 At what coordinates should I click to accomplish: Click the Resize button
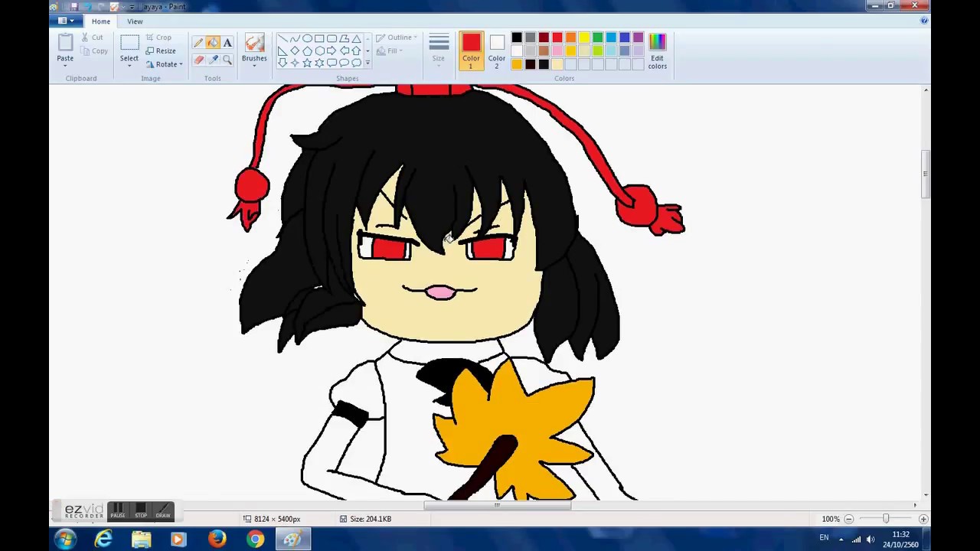[161, 51]
